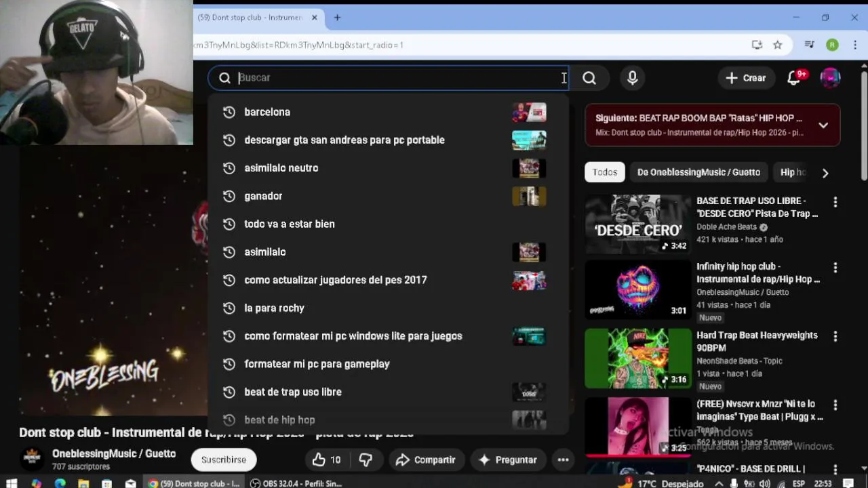Click thumbnail preview of 'barcelona' suggestion
This screenshot has width=868, height=488.
pyautogui.click(x=529, y=112)
